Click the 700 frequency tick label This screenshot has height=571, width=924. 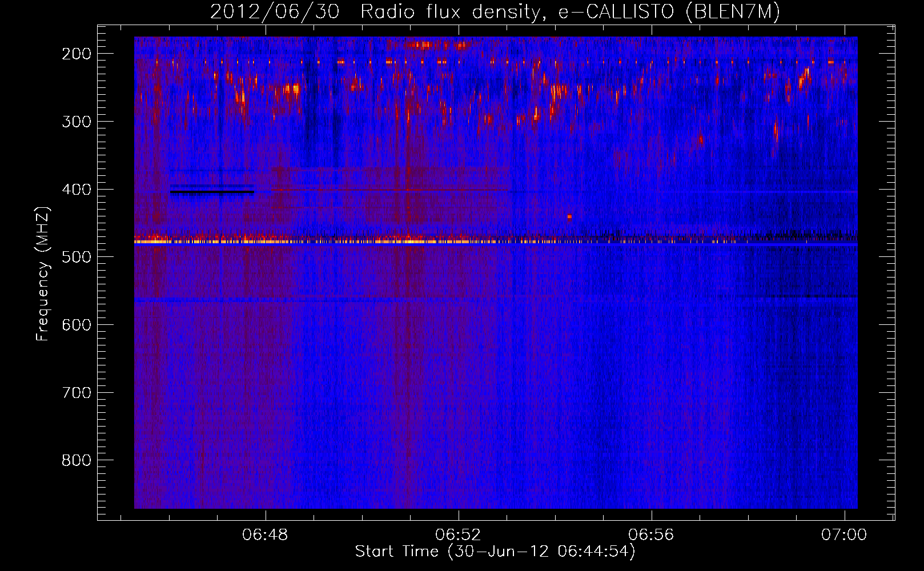click(x=77, y=393)
